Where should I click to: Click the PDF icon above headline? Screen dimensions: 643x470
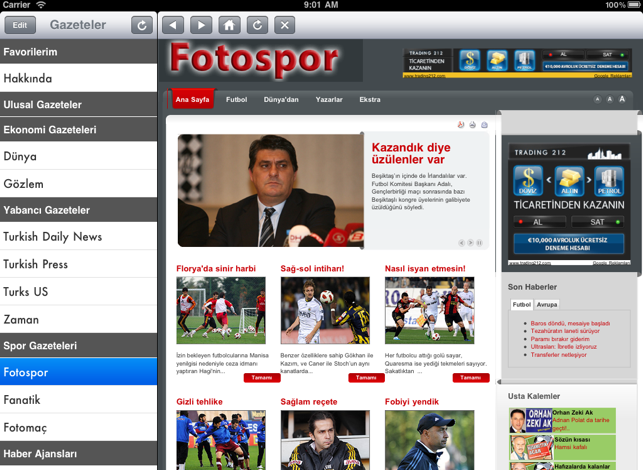point(461,125)
